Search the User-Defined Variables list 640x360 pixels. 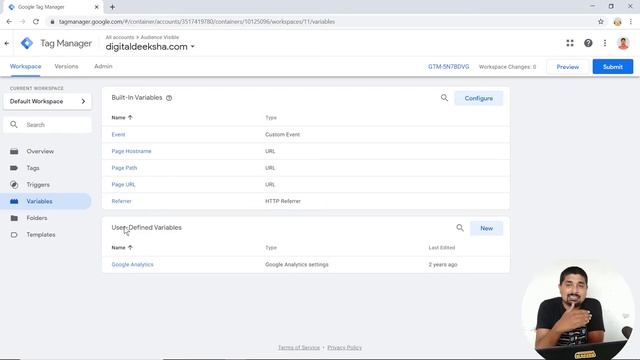click(x=460, y=228)
